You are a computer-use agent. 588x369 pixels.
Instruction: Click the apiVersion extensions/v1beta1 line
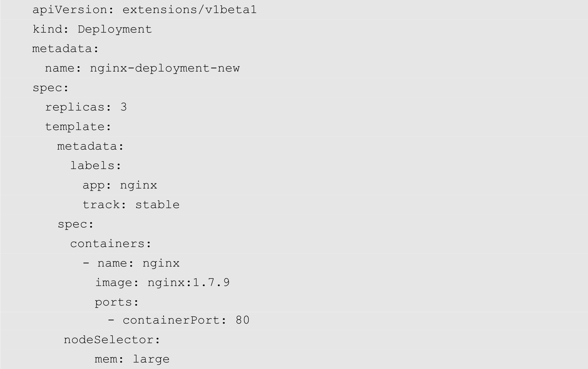144,10
